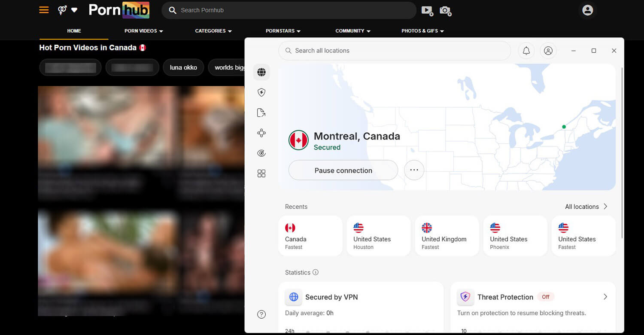Click the green Montreal server dot on map
The image size is (644, 335).
(x=564, y=127)
